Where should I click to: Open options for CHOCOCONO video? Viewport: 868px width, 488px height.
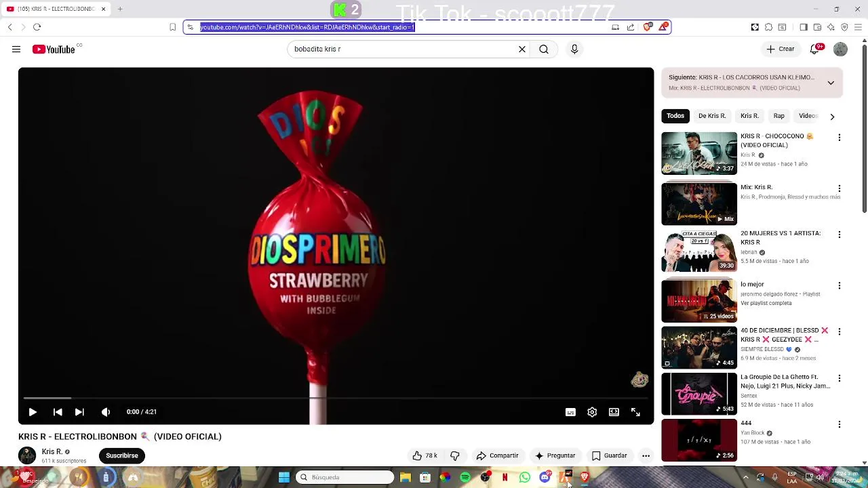pos(840,138)
